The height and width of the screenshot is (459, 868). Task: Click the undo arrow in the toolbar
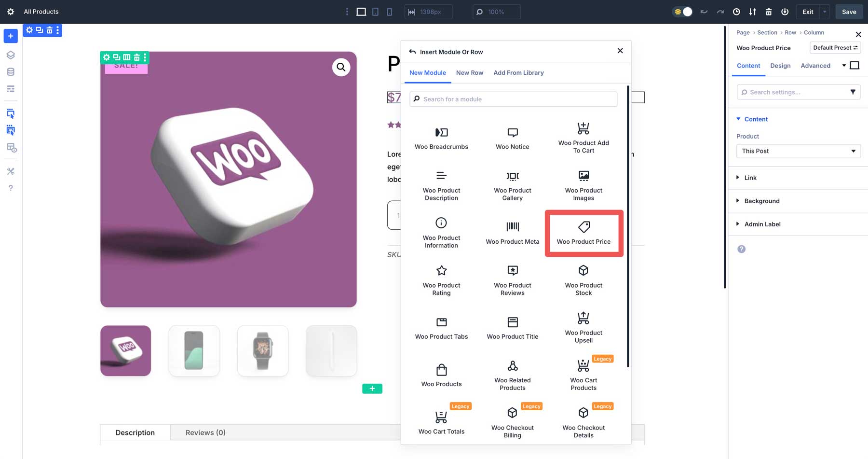pos(704,12)
